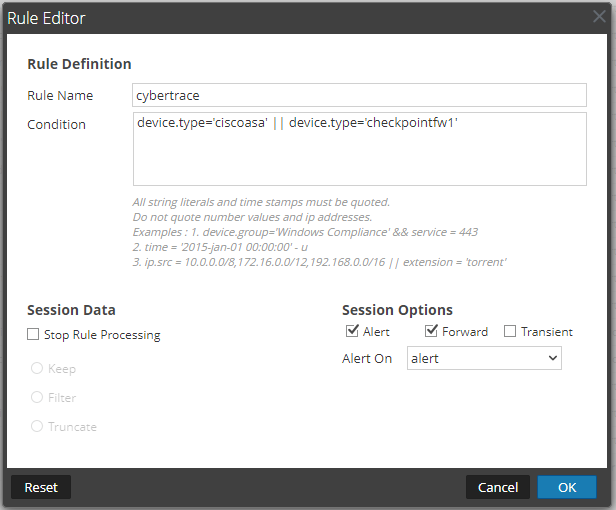Uncheck the Alert checkbox
Image resolution: width=616 pixels, height=510 pixels.
click(x=352, y=332)
